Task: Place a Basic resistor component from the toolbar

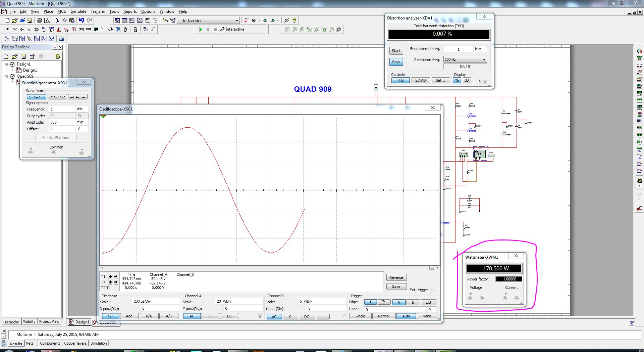Action: point(15,30)
